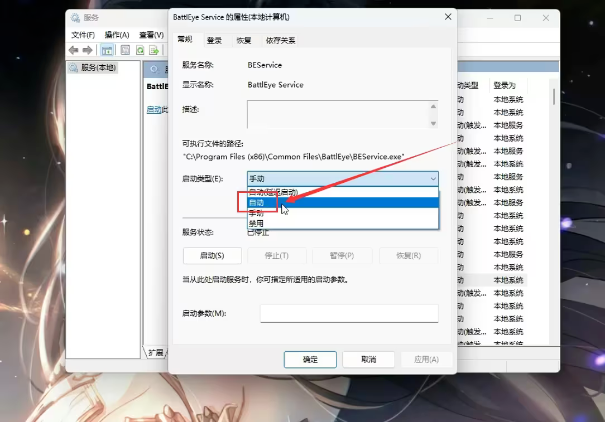Click the 应用(A) button
Viewport: 605px width, 422px height.
[426, 360]
